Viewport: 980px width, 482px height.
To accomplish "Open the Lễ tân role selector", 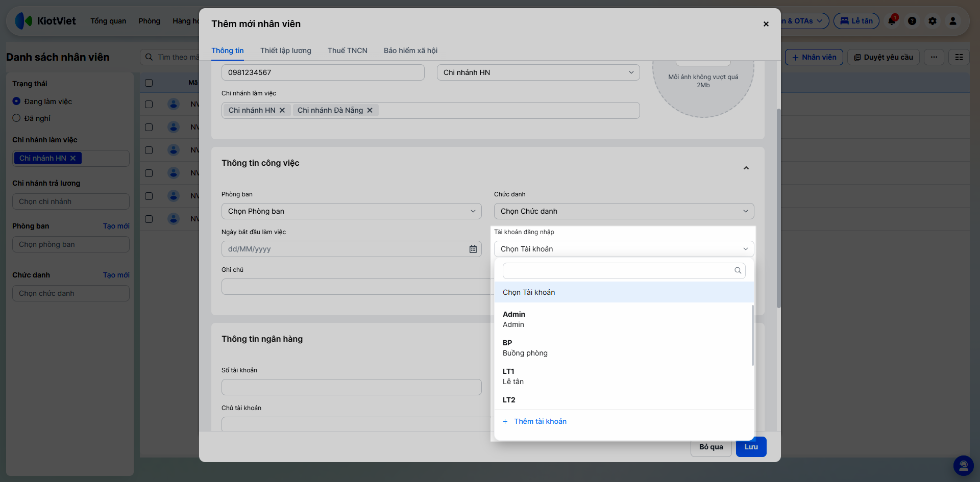I will (x=856, y=21).
